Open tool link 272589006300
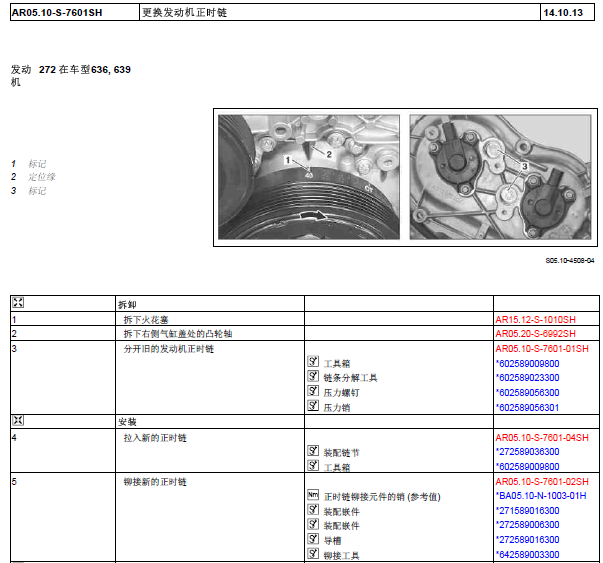This screenshot has height=563, width=603. 528,525
